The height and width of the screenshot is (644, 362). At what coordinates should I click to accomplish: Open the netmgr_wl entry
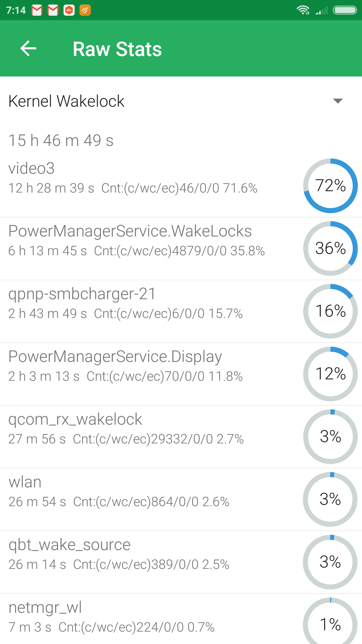[x=181, y=619]
